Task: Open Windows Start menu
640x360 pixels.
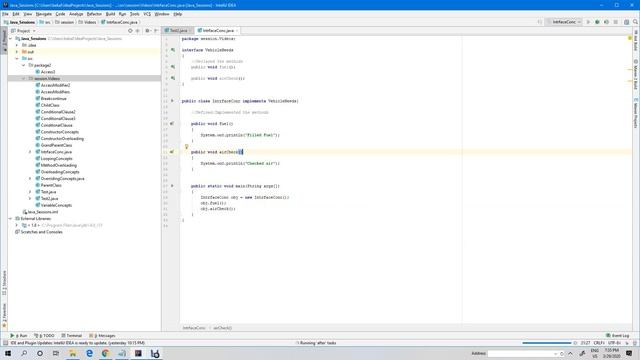Action: [8, 353]
